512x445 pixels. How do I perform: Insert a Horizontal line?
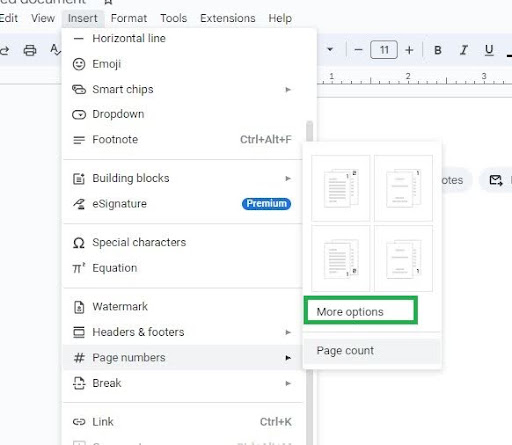pyautogui.click(x=183, y=39)
